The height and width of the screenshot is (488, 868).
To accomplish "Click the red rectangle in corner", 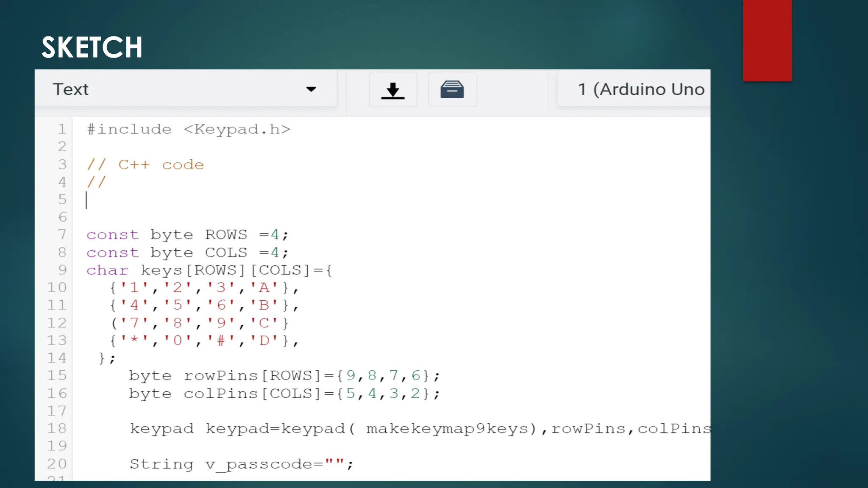I will tap(767, 40).
